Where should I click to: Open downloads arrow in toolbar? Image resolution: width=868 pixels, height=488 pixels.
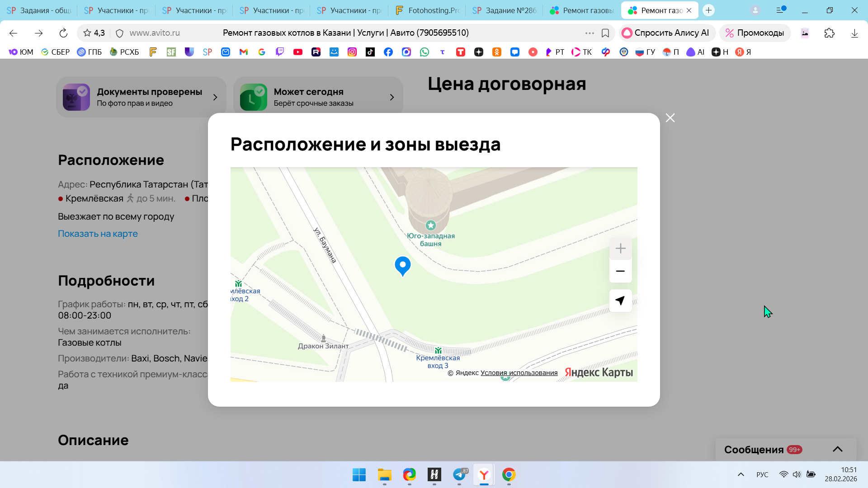(854, 33)
